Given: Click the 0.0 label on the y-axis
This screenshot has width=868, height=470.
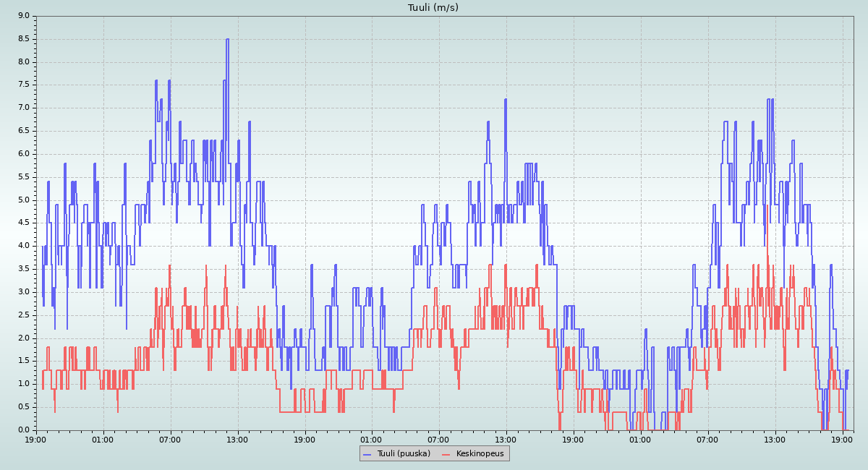Looking at the screenshot, I should tap(23, 430).
